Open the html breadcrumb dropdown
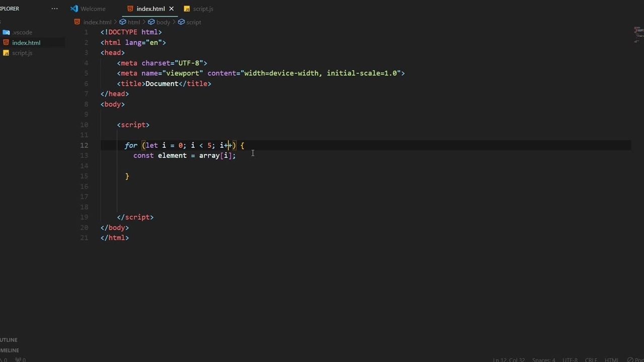Screen dimensions: 644x362 (133, 22)
